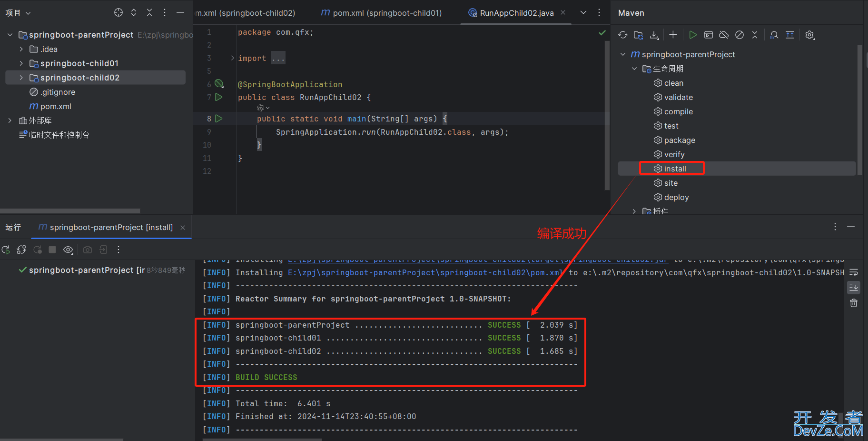Viewport: 868px width, 441px height.
Task: Collapse the 生命周期 lifecycle node
Action: tap(634, 69)
